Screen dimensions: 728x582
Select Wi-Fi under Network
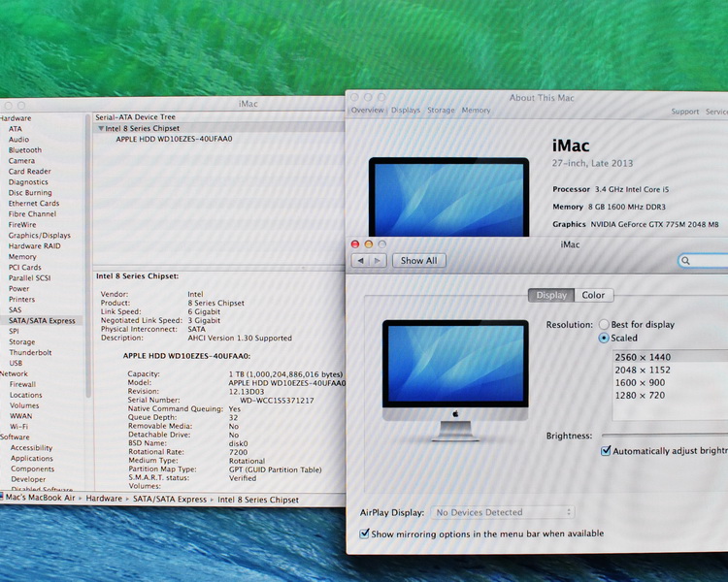[x=19, y=427]
